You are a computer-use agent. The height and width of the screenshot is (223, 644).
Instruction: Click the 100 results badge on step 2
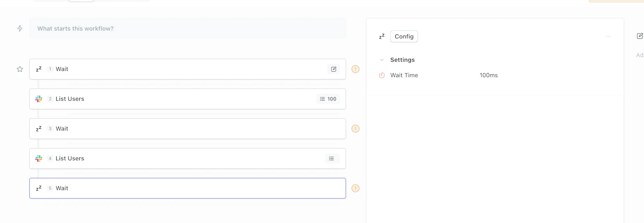(x=328, y=99)
